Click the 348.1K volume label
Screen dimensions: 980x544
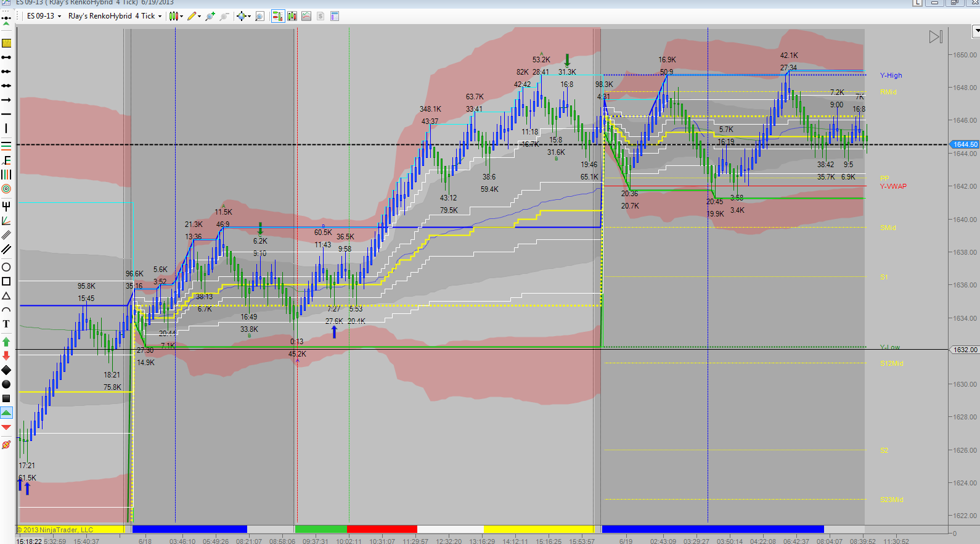[430, 109]
